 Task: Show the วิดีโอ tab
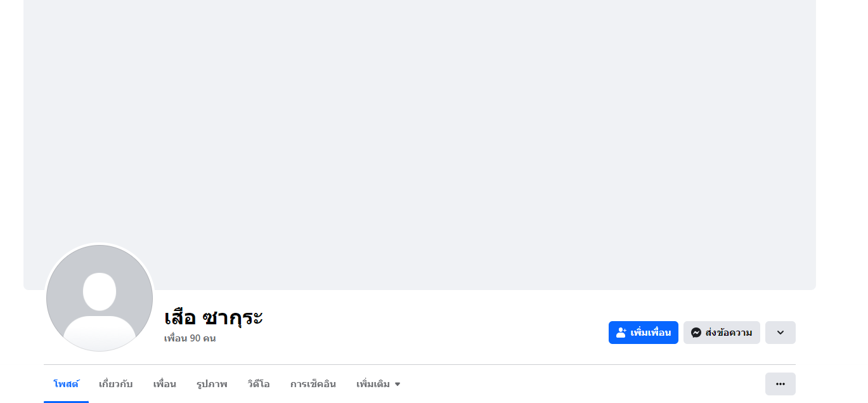click(259, 384)
